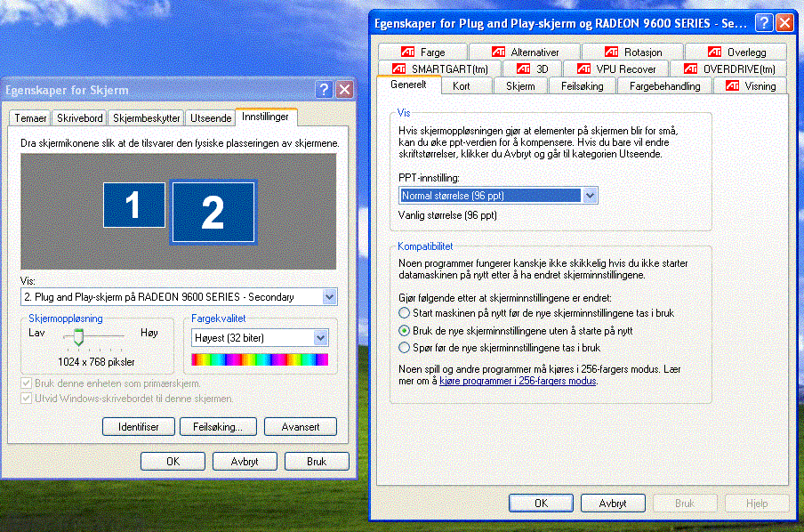
Task: Click the Skjermoppløsning slider handle
Action: tap(78, 337)
